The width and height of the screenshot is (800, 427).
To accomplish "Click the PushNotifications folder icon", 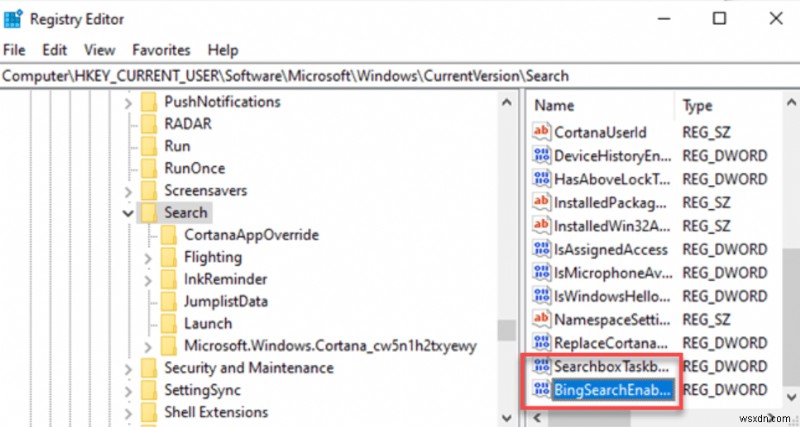I will click(x=149, y=102).
